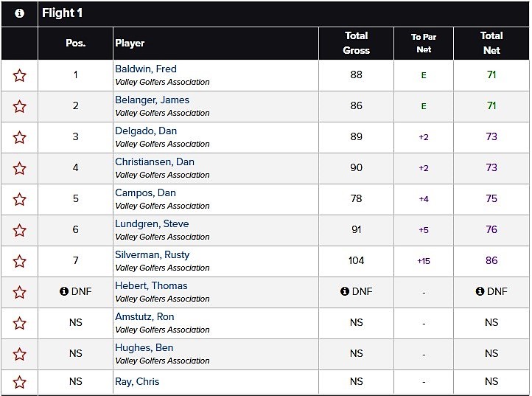
Task: Click the DNF info icon in Pos. column
Action: [64, 291]
